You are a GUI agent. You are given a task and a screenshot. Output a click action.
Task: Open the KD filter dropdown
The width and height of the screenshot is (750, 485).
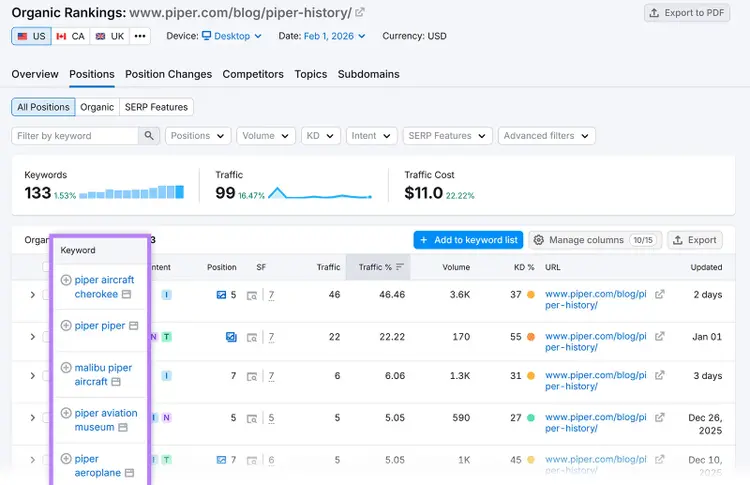(x=320, y=136)
